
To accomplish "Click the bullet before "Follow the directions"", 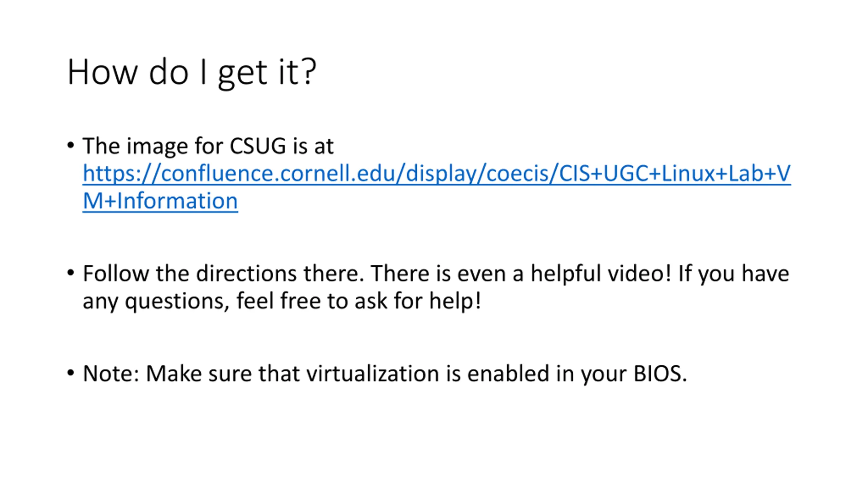I will (x=71, y=272).
